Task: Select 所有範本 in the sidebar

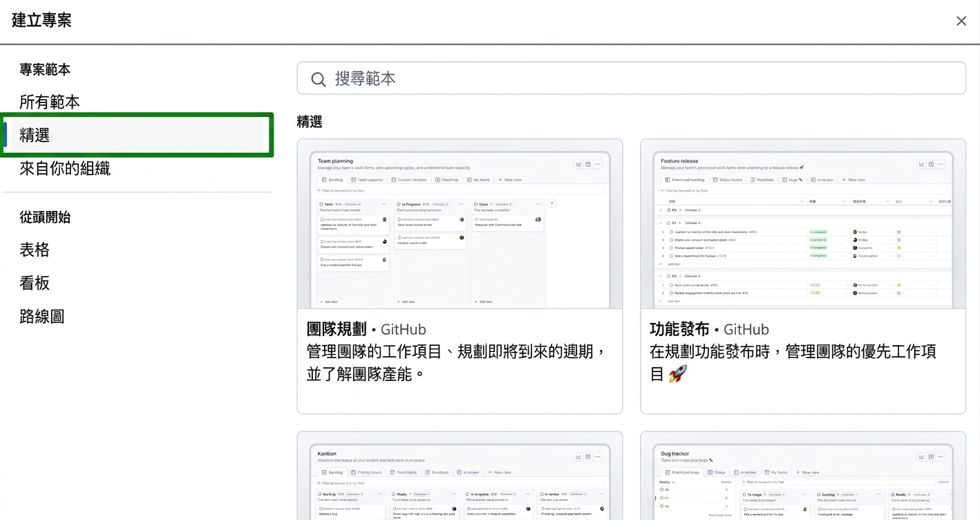Action: pos(49,102)
